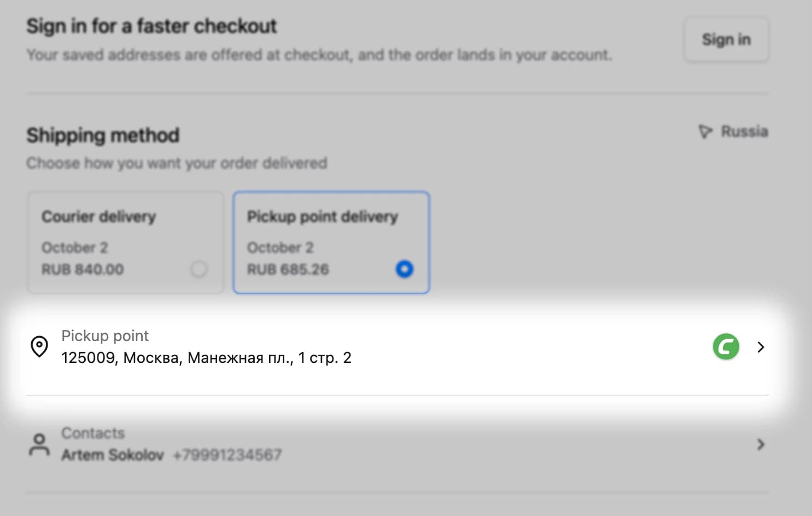Choose the Courier delivery card
This screenshot has width=812, height=516.
pos(126,243)
